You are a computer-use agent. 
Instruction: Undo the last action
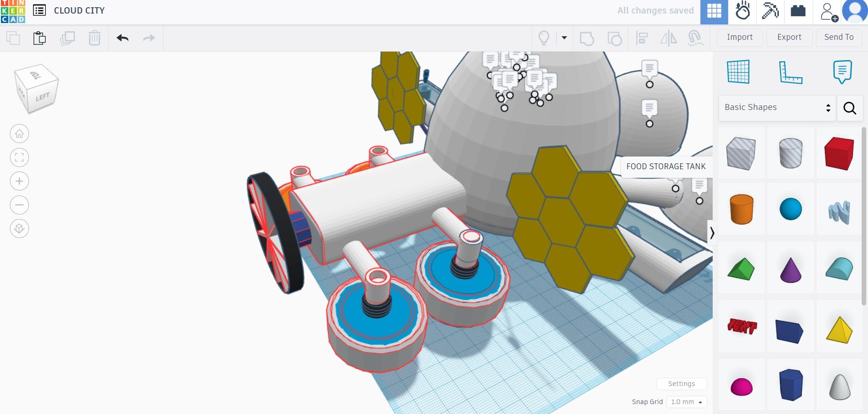pos(123,38)
